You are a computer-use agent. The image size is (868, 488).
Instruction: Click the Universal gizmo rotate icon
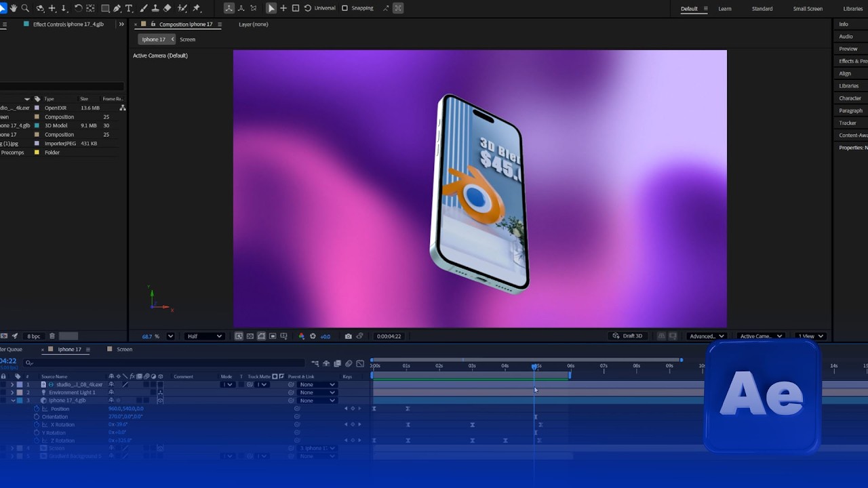[x=307, y=8]
